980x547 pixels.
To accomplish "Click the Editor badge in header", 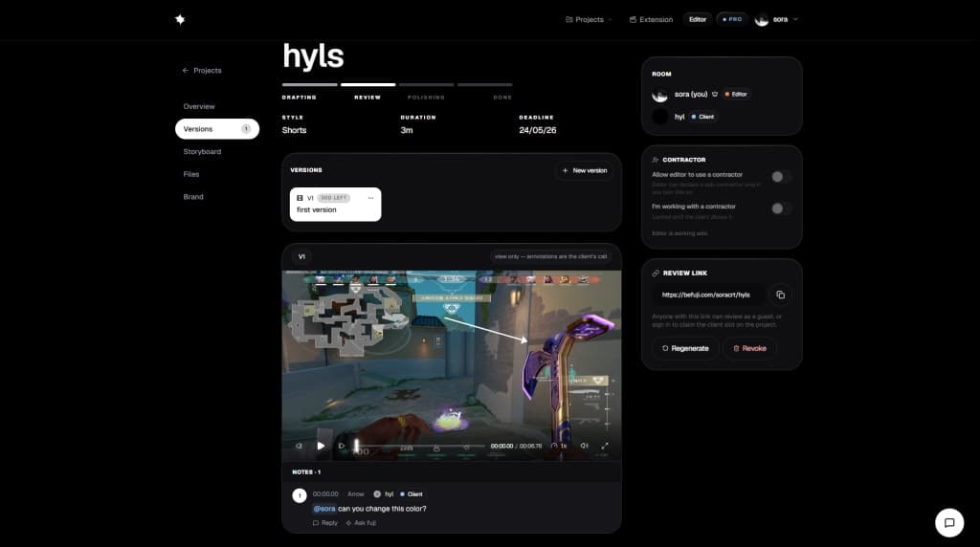I will point(698,19).
